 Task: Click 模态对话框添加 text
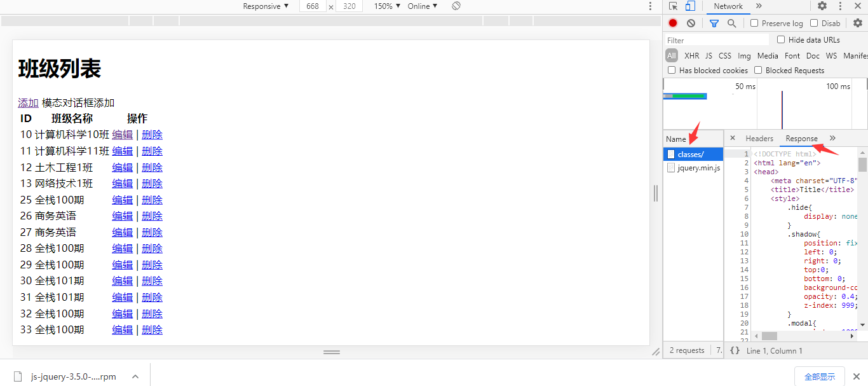[78, 103]
